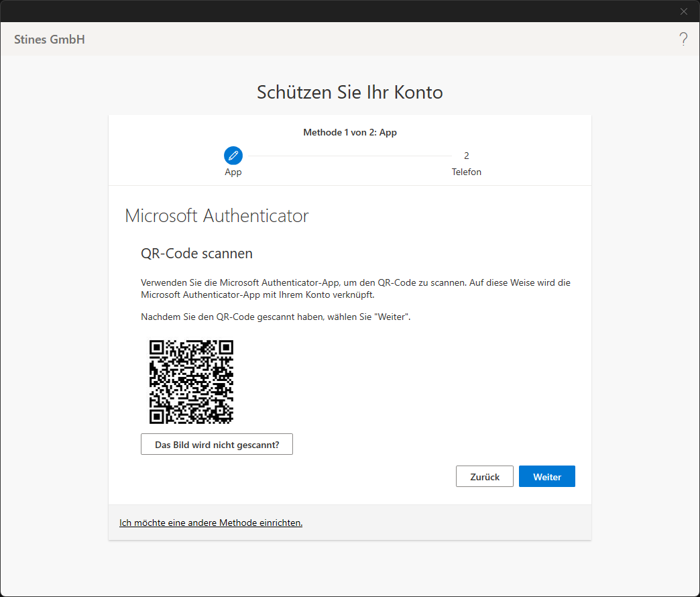
Task: Click the blue pencil App step icon
Action: tap(233, 156)
